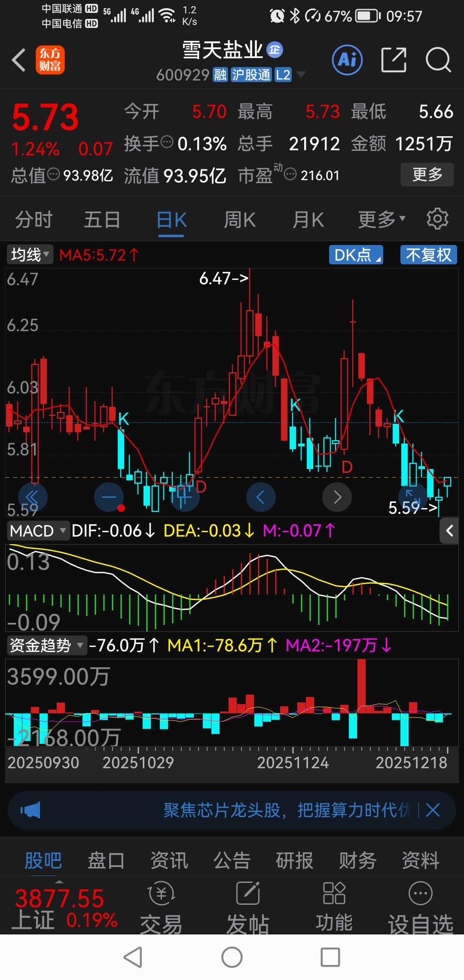Open banner link 聚焦芯片龙头股

tap(287, 810)
